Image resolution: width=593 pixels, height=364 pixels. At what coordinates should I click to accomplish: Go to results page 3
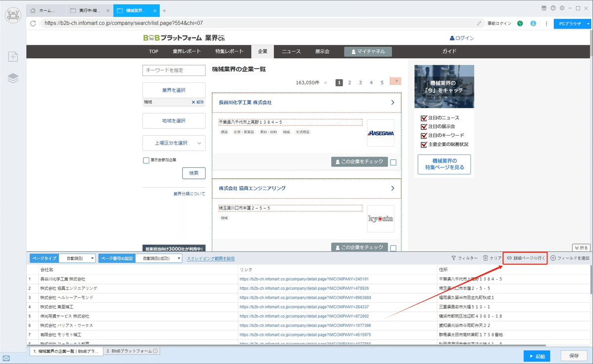[x=360, y=82]
